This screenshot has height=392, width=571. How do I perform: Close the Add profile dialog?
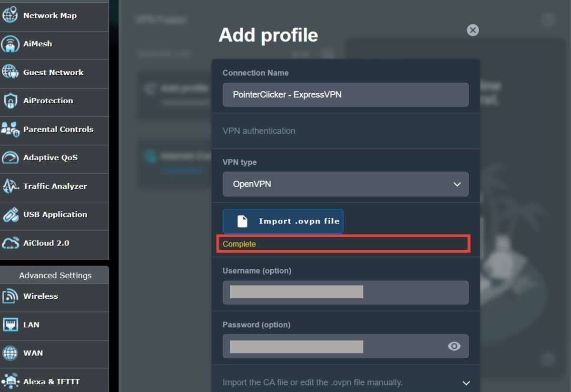click(473, 30)
